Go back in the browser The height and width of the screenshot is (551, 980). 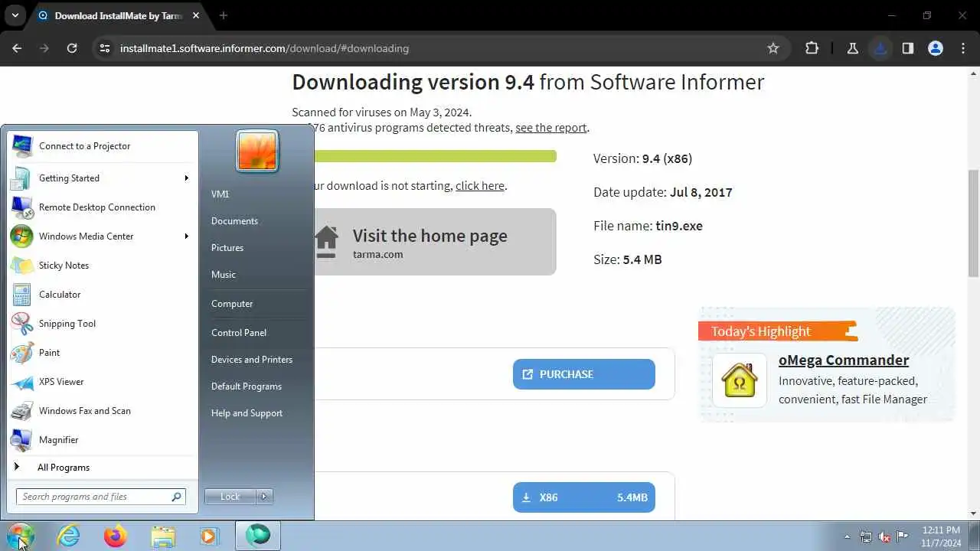[17, 48]
